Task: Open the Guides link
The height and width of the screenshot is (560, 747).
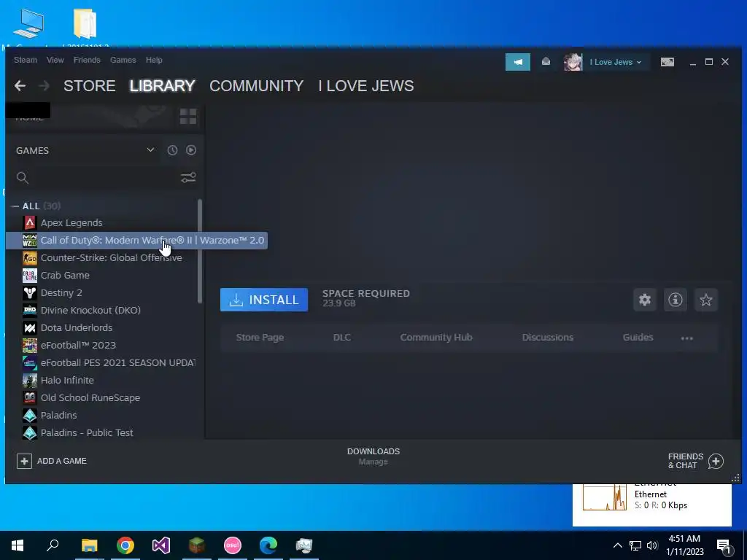Action: tap(638, 337)
